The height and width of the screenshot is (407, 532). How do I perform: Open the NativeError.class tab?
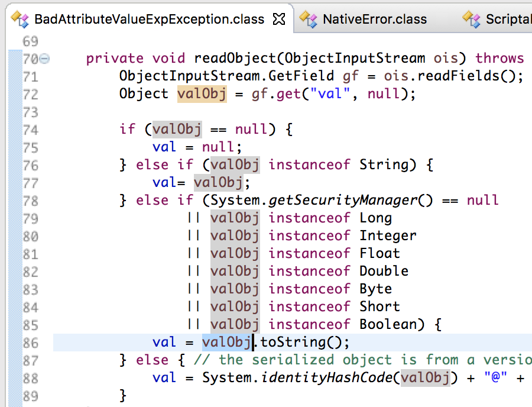click(x=375, y=20)
